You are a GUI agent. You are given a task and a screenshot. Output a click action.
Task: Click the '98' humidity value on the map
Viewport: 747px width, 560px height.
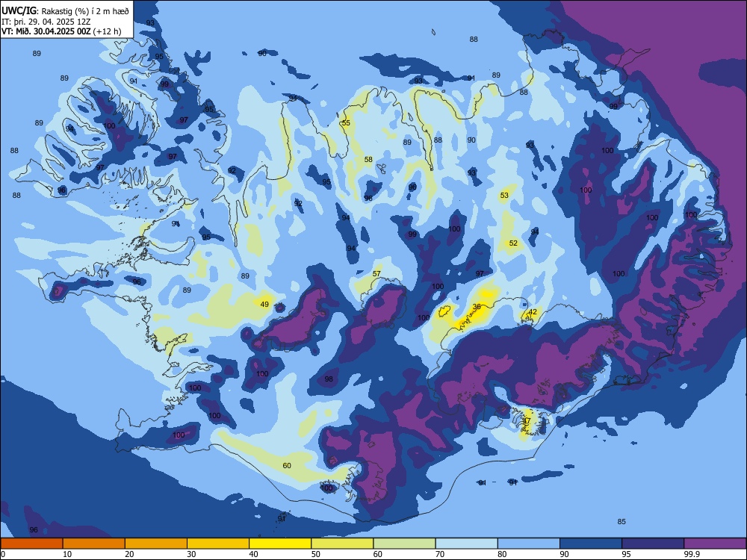click(x=329, y=379)
